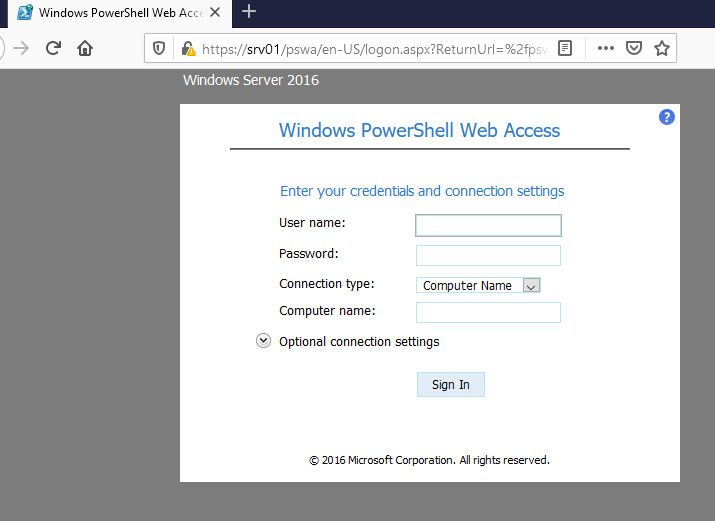Click into the Password field
The height and width of the screenshot is (521, 715).
tap(488, 255)
